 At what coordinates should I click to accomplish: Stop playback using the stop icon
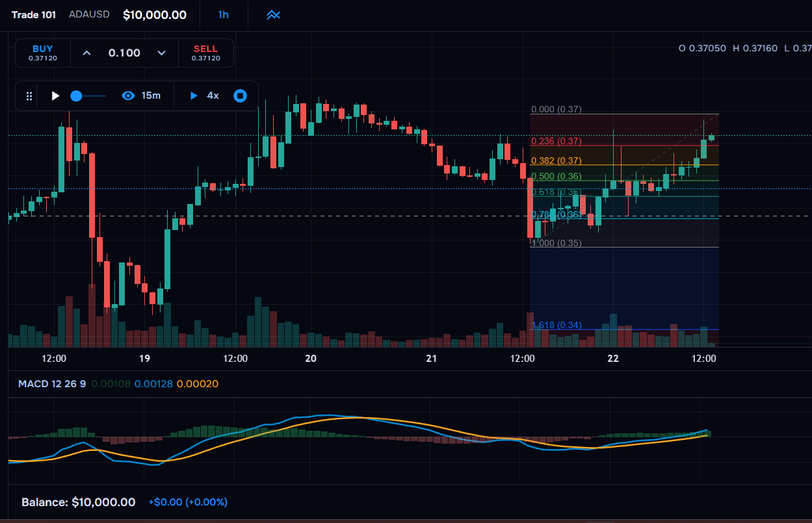[x=240, y=96]
